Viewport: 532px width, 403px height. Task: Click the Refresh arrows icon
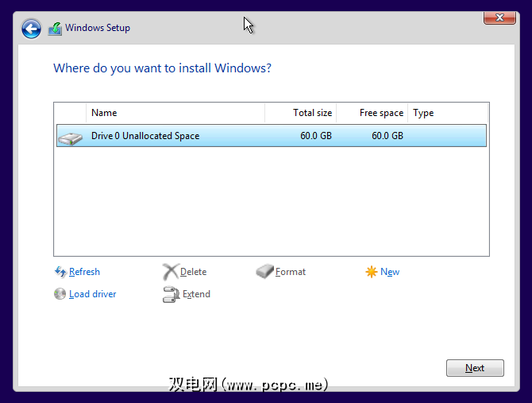pyautogui.click(x=60, y=272)
